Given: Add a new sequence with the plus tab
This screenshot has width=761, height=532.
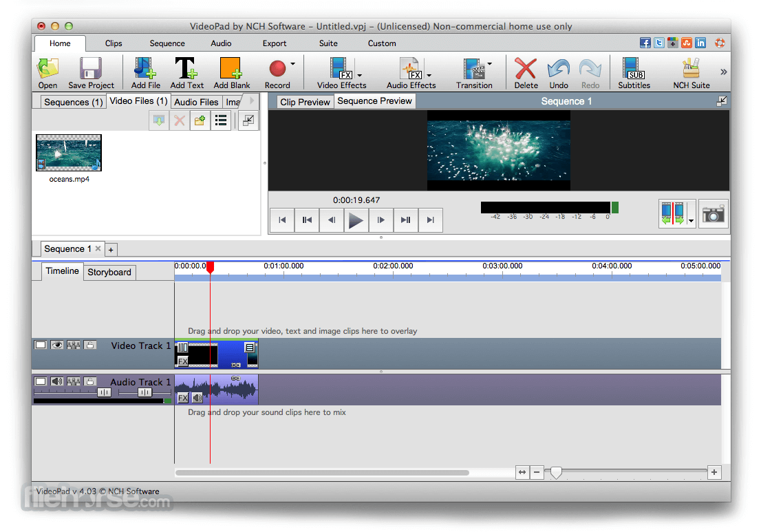Looking at the screenshot, I should pos(111,250).
